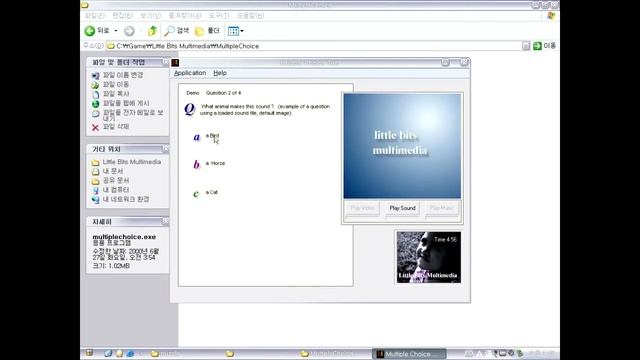The width and height of the screenshot is (640, 360).
Task: Click Publish this file to the Web link
Action: [x=126, y=103]
